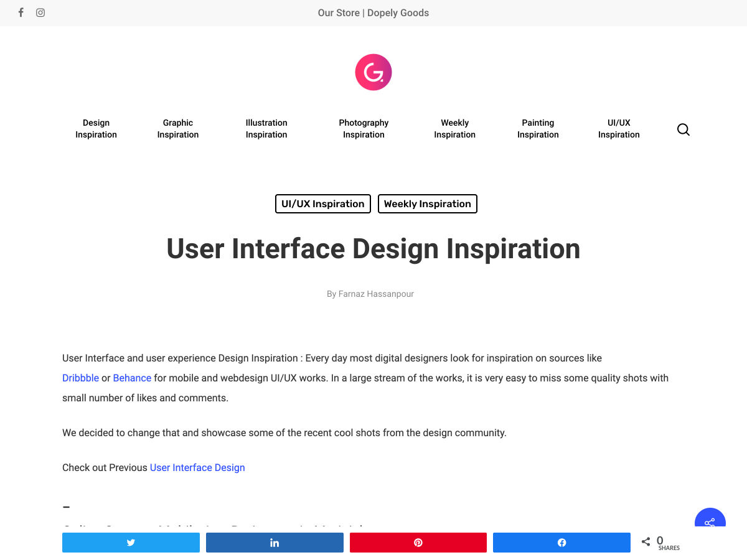Open the Facebook page icon in top bar
This screenshot has width=747, height=560.
[21, 12]
